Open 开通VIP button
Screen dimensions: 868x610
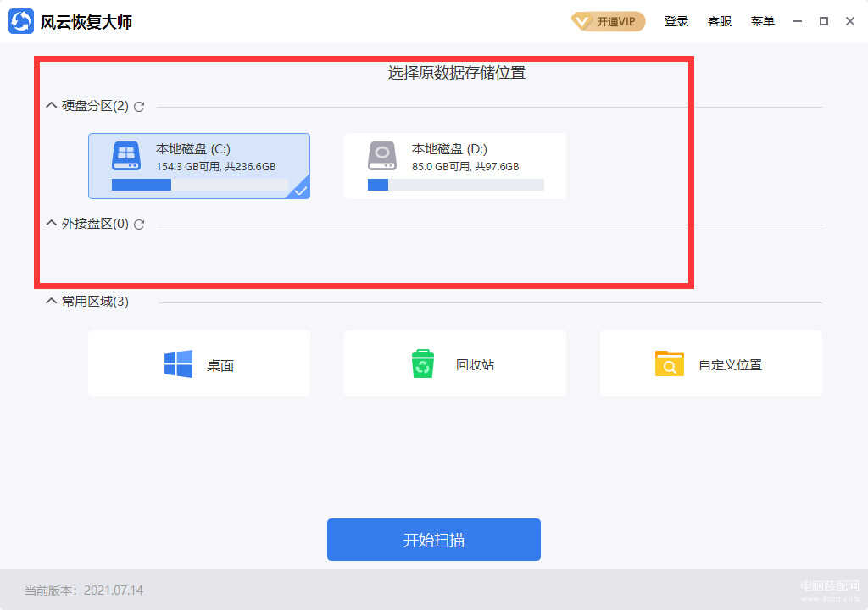click(x=609, y=21)
